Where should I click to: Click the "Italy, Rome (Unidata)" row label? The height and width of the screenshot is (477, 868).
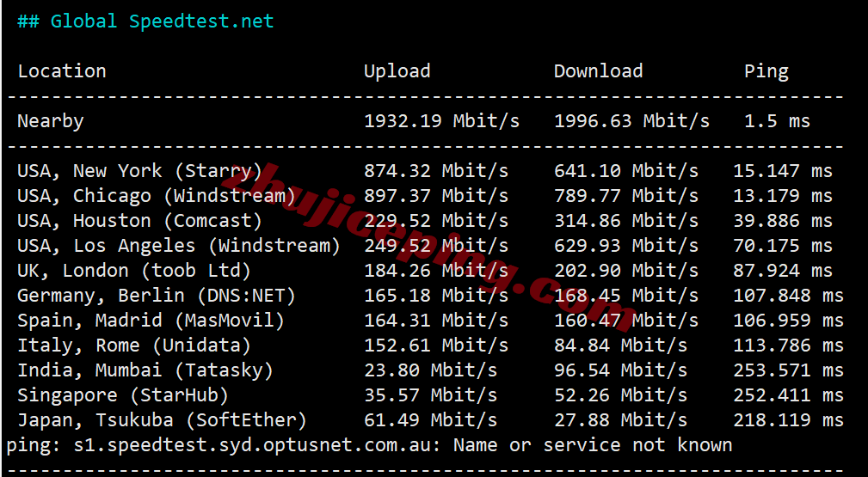(134, 346)
